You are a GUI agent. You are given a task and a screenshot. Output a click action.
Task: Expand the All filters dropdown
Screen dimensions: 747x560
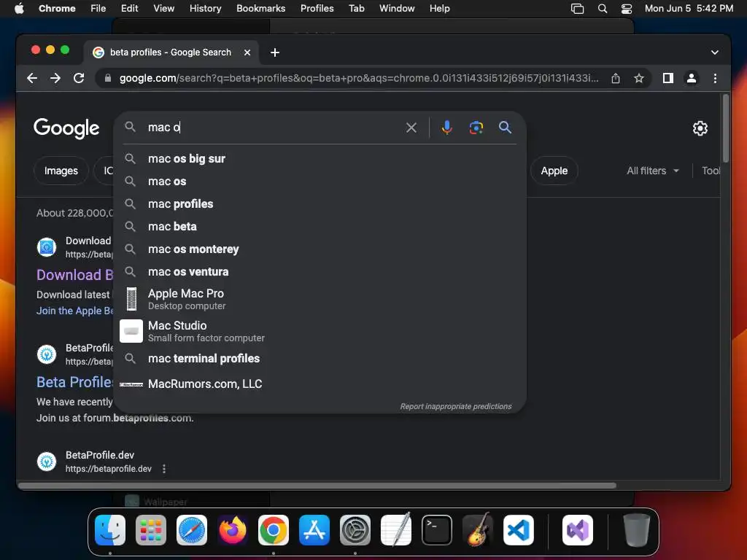click(x=653, y=171)
